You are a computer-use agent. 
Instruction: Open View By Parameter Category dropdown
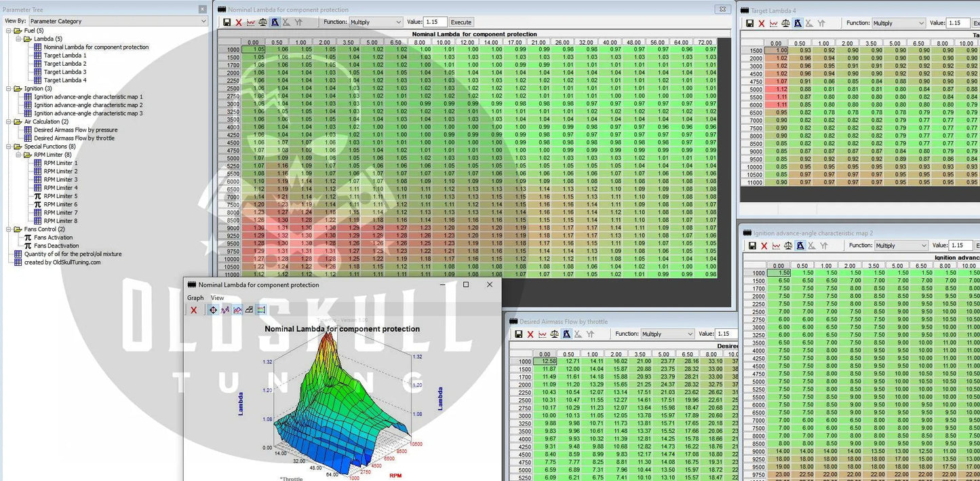point(118,21)
